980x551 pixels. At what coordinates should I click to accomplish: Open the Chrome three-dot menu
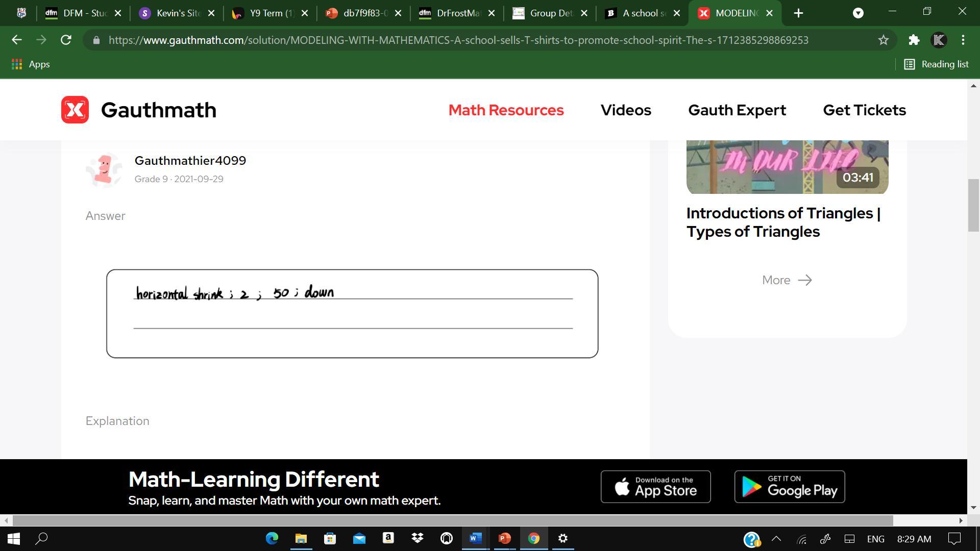(x=963, y=40)
